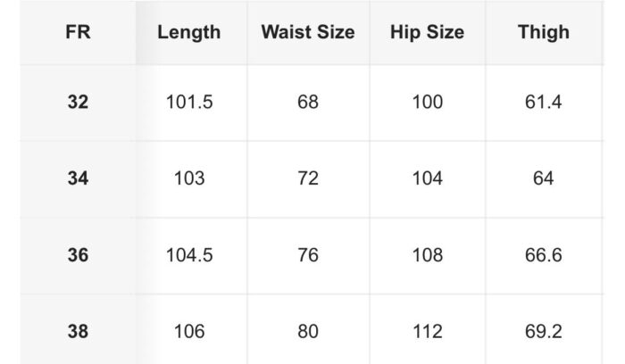
Task: Click the thigh value 69.2 cell
Action: pos(544,331)
